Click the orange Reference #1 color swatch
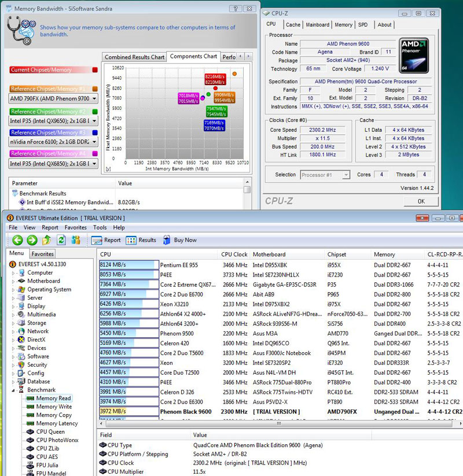Image resolution: width=463 pixels, height=476 pixels. pyautogui.click(x=95, y=89)
